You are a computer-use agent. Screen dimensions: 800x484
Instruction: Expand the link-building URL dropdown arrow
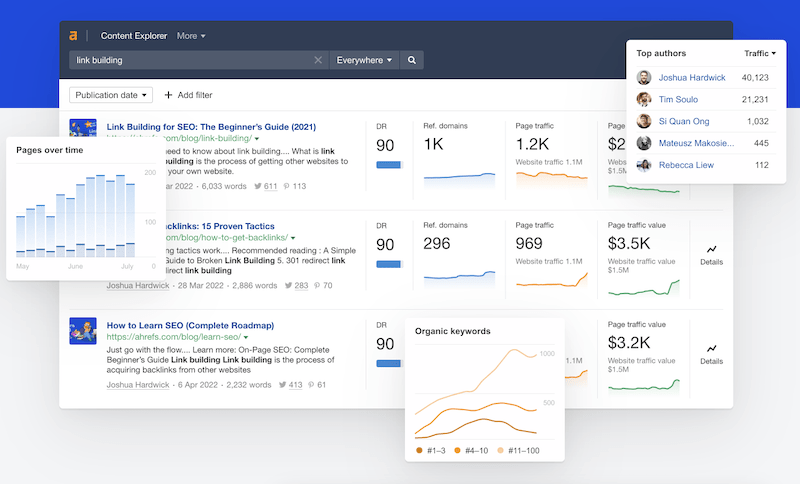pos(257,139)
